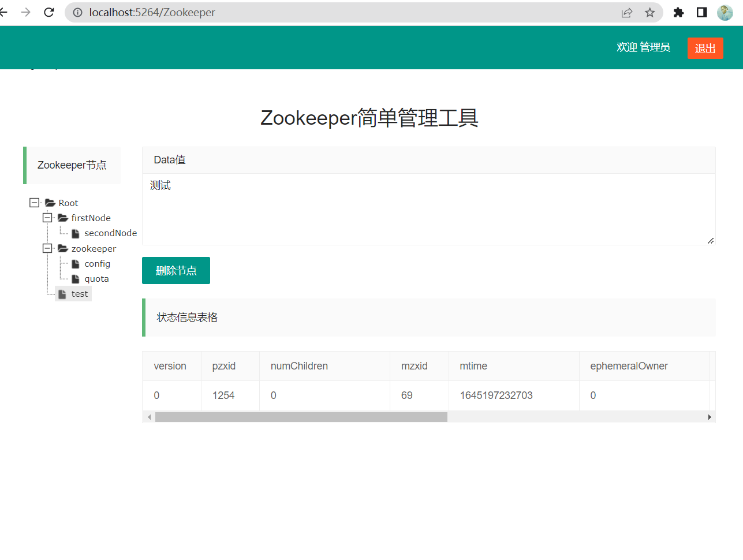Image resolution: width=743 pixels, height=560 pixels.
Task: Click the firstNode folder icon
Action: click(x=63, y=218)
